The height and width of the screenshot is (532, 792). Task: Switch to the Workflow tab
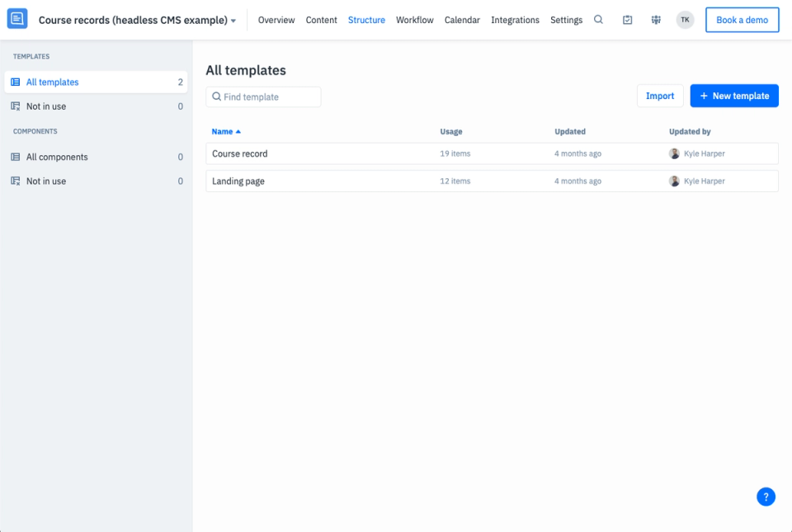click(x=414, y=20)
